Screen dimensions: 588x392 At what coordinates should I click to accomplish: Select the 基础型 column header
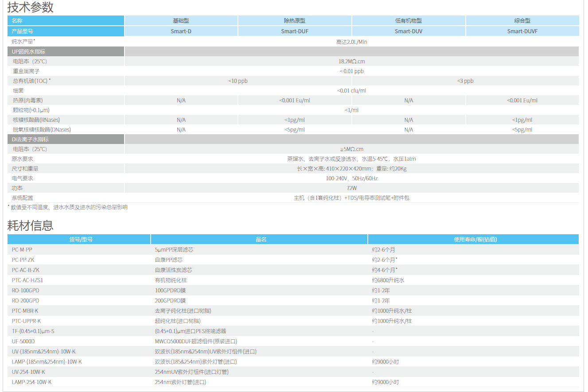181,21
